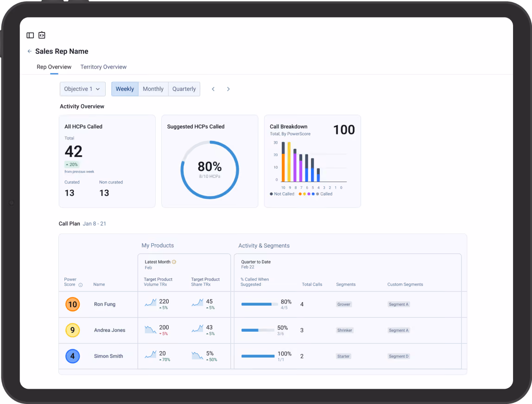
Task: Open Simon Smith's name in the call plan
Action: tap(108, 356)
